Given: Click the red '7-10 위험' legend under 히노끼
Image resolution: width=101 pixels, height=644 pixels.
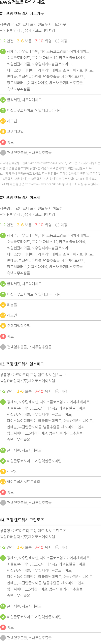Looking at the screenshot, I should (43, 225).
